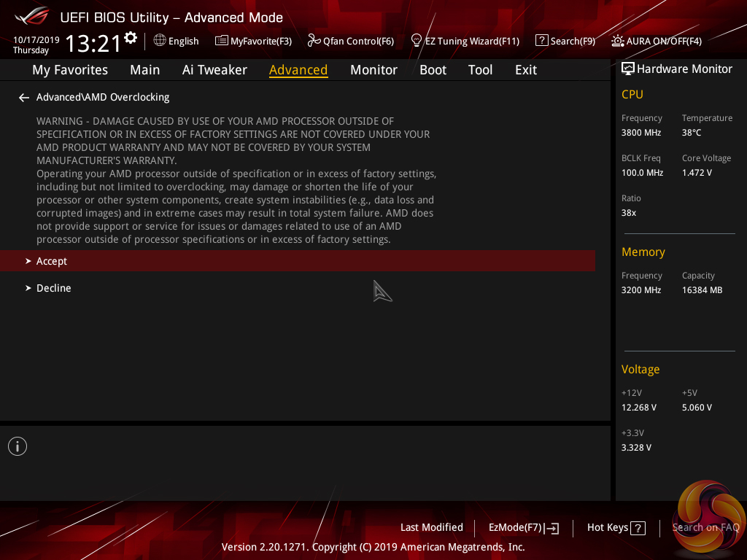This screenshot has width=747, height=560.
Task: Click the back arrow beside AMD Overclocking
Action: [x=24, y=98]
